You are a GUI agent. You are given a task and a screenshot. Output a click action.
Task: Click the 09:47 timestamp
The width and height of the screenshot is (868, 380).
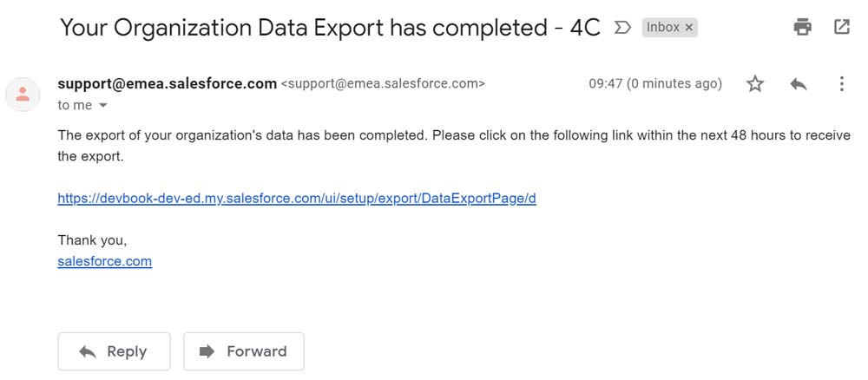[x=655, y=84]
